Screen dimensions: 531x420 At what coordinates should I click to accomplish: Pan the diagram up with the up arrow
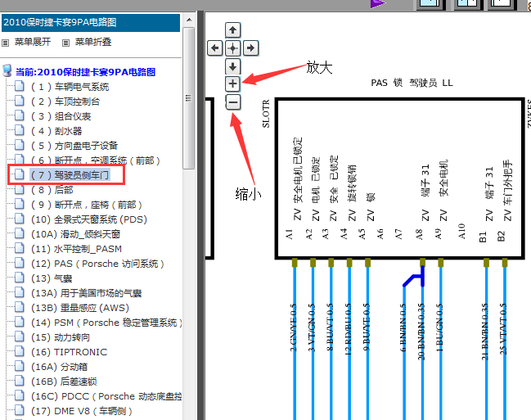tap(232, 30)
